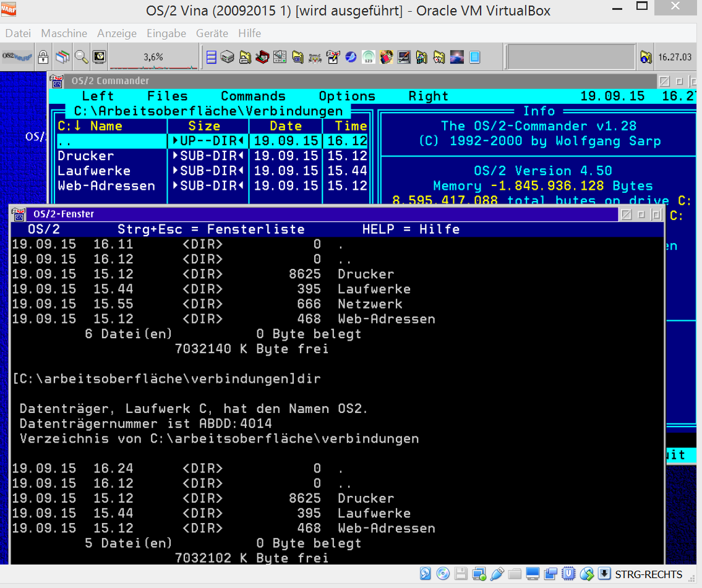Open the system setup panel icon in tray
The width and height of the screenshot is (702, 588).
click(x=280, y=58)
